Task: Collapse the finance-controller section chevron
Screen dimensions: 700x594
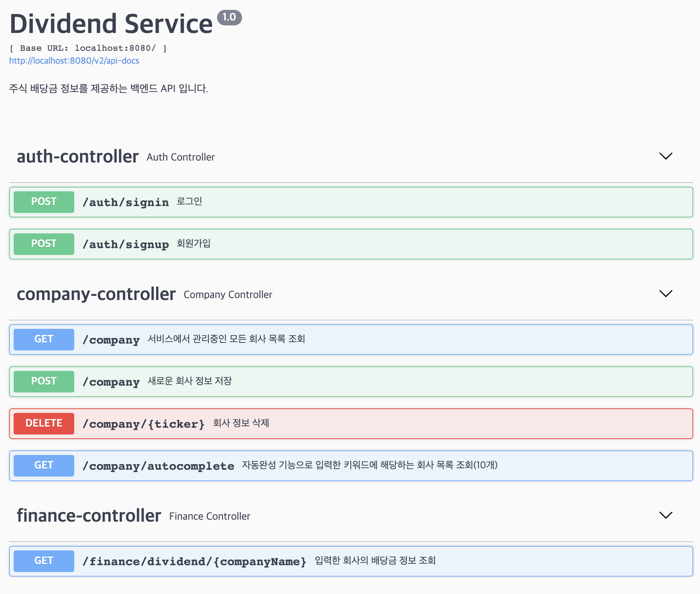Action: (x=666, y=516)
